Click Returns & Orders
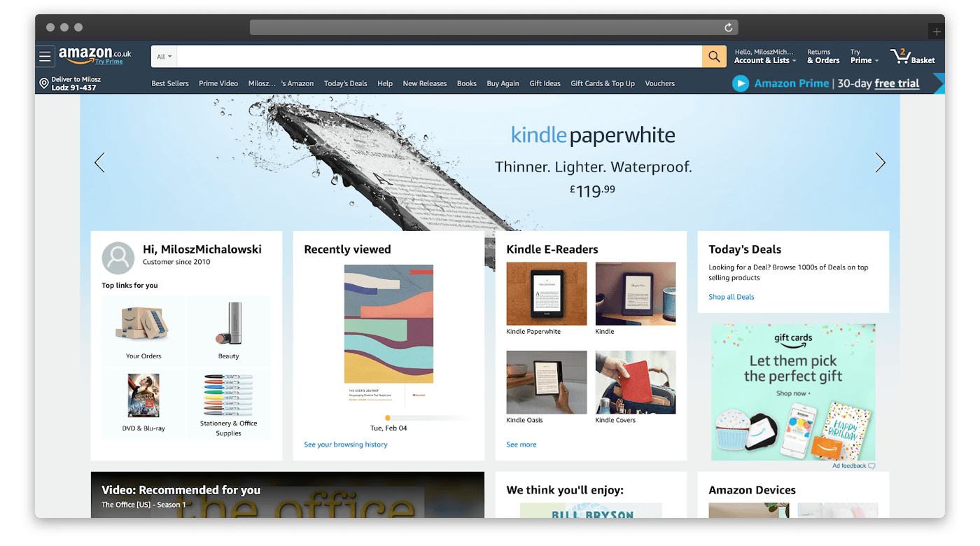980x546 pixels. [x=823, y=56]
